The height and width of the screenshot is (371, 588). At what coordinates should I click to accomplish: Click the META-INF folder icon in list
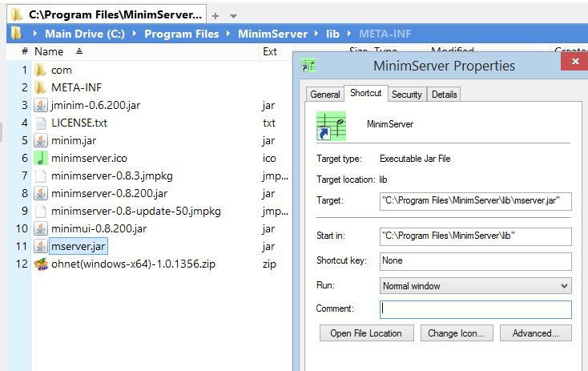[x=40, y=87]
